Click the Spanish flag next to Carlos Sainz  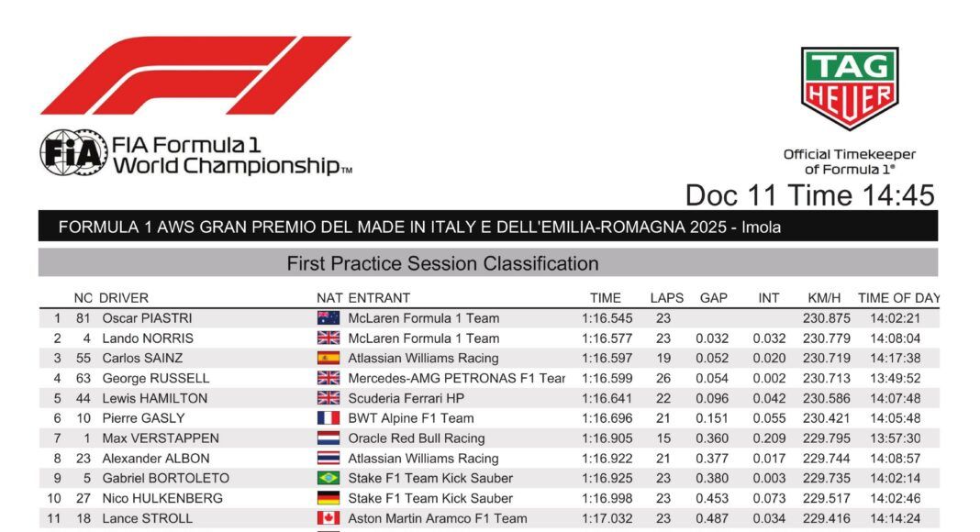(x=328, y=359)
